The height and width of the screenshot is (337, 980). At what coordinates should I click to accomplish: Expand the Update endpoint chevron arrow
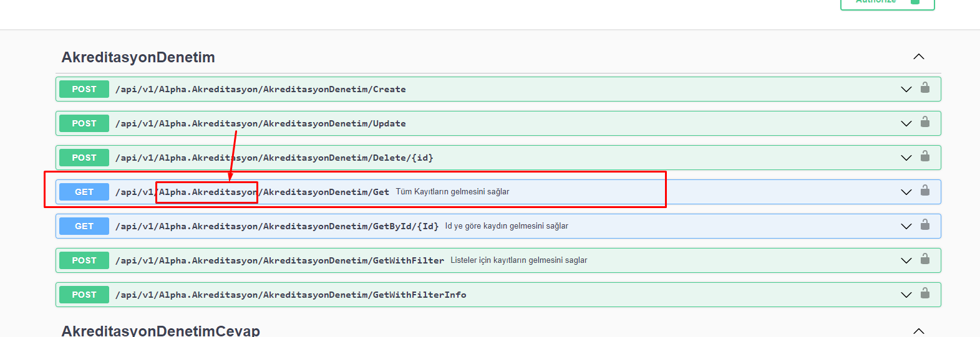906,123
